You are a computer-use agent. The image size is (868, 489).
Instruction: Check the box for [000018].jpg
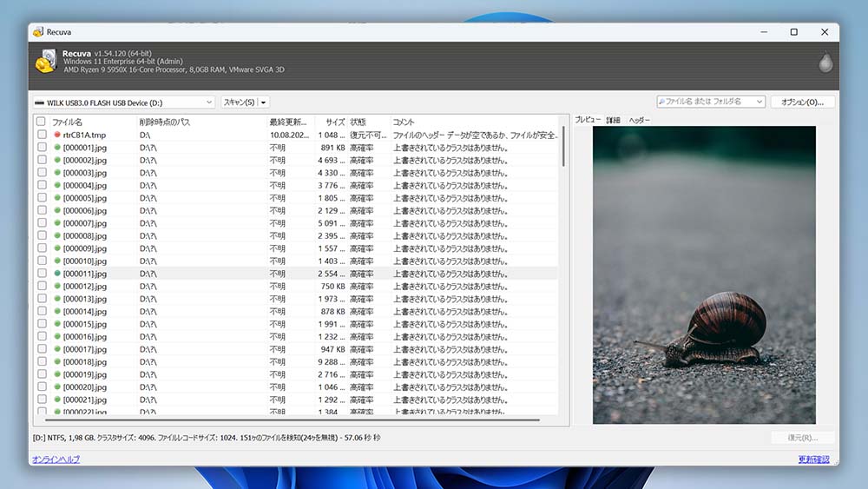tap(42, 361)
